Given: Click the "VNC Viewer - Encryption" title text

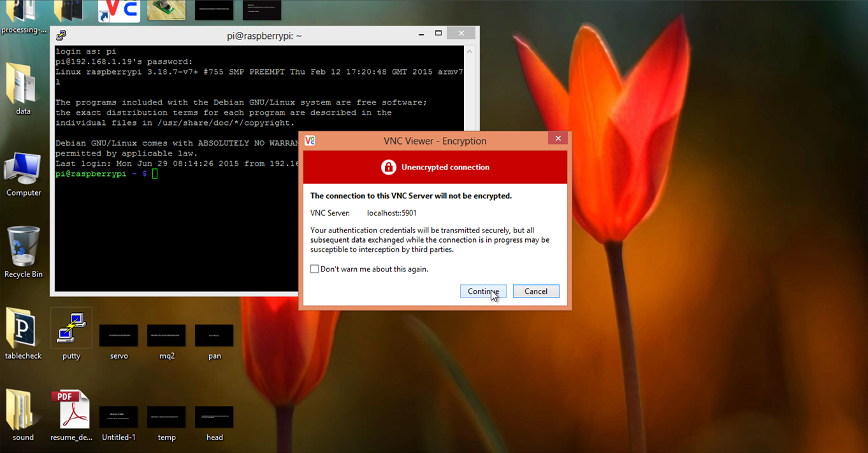Looking at the screenshot, I should click(435, 141).
